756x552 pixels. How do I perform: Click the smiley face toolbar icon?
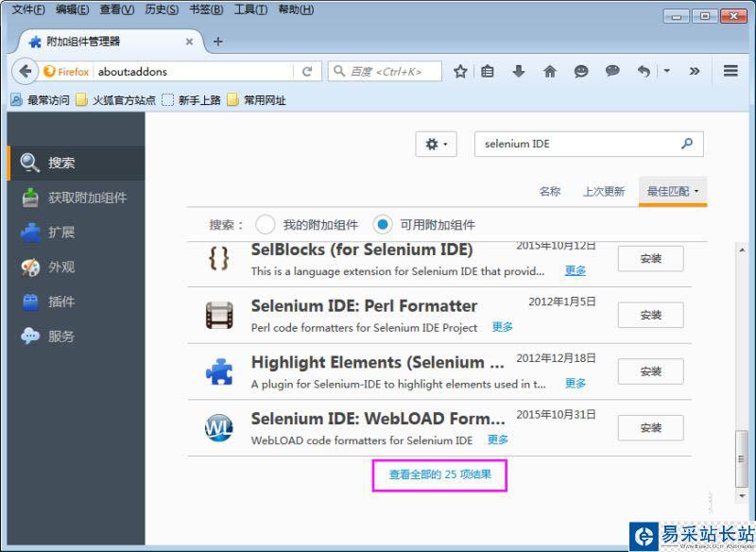[581, 71]
